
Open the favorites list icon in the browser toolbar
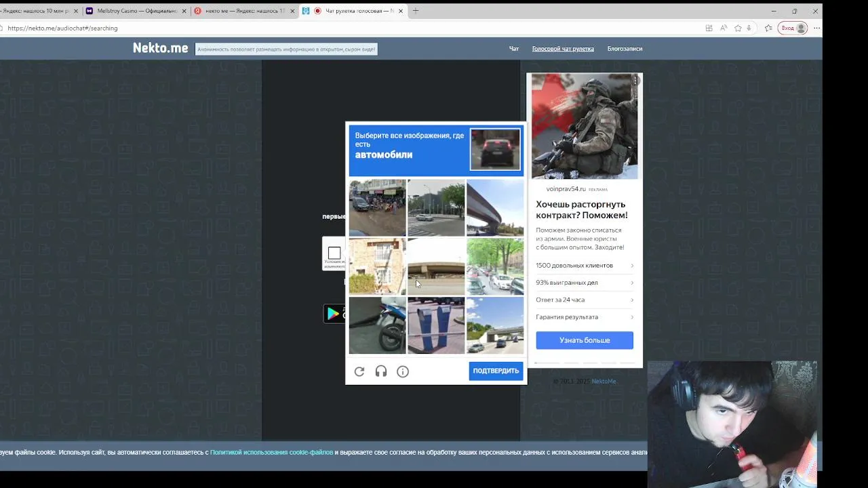[x=768, y=28]
